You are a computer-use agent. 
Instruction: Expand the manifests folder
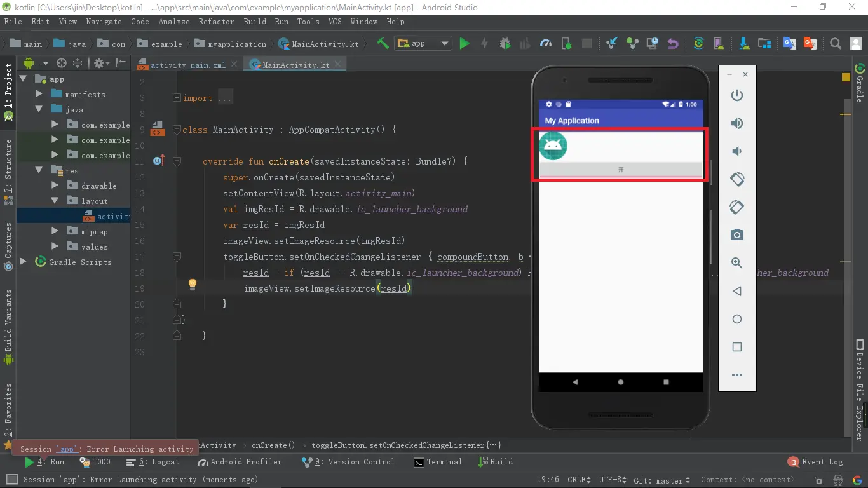coord(39,94)
